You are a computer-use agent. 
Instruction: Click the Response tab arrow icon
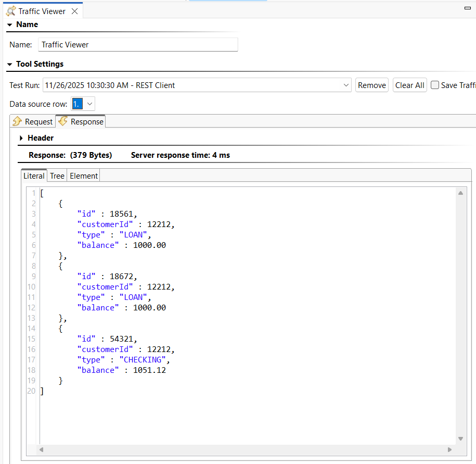tap(63, 121)
